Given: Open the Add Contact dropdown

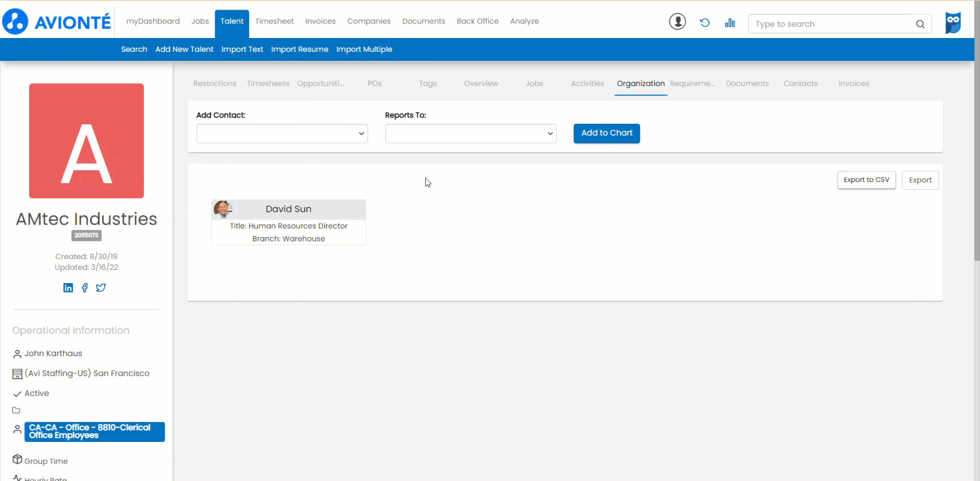Looking at the screenshot, I should (x=282, y=134).
